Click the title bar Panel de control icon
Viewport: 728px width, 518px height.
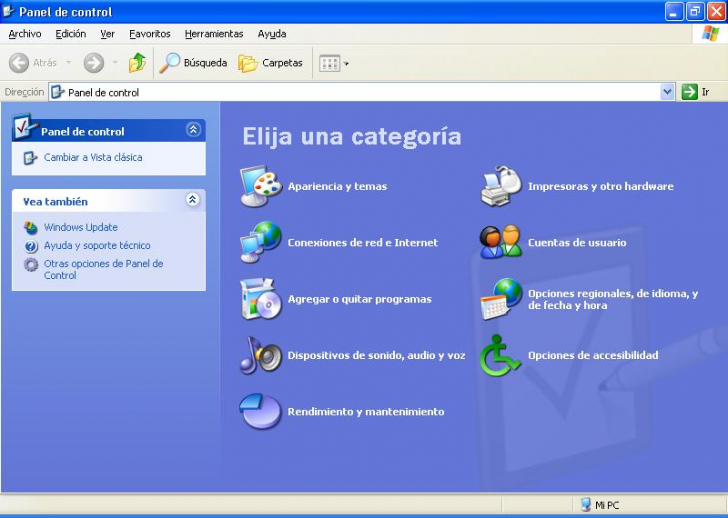(8, 11)
